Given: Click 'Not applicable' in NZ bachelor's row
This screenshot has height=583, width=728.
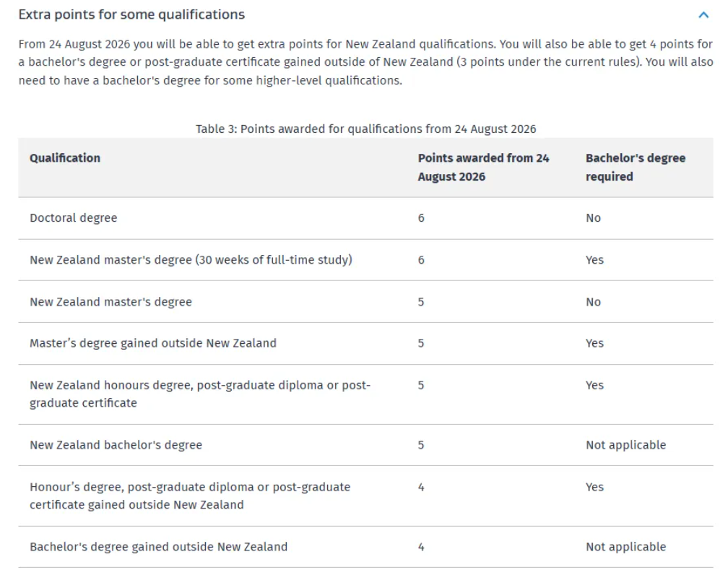Looking at the screenshot, I should click(x=625, y=445).
